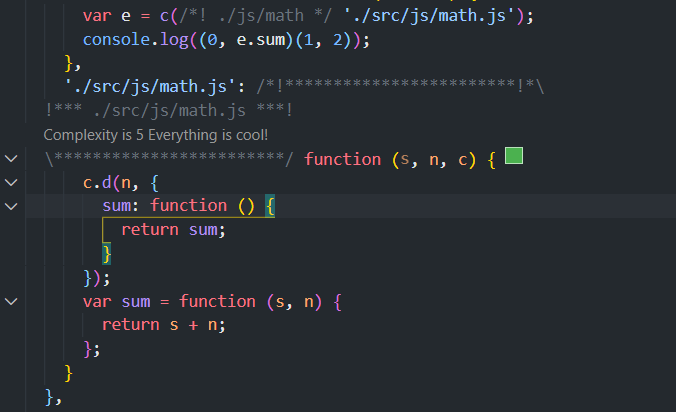Collapse the fold arrow beside 'function (s, n, c)'

(11, 159)
